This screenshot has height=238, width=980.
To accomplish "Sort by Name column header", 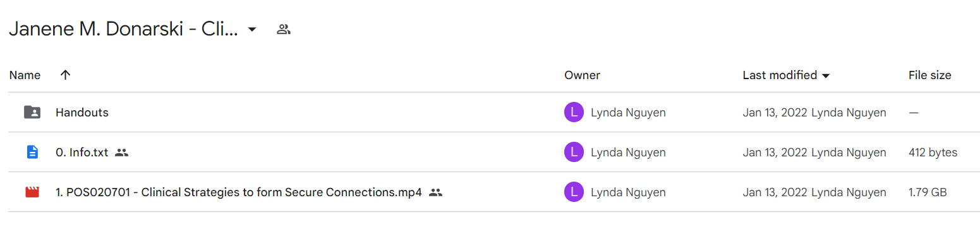I will coord(25,75).
